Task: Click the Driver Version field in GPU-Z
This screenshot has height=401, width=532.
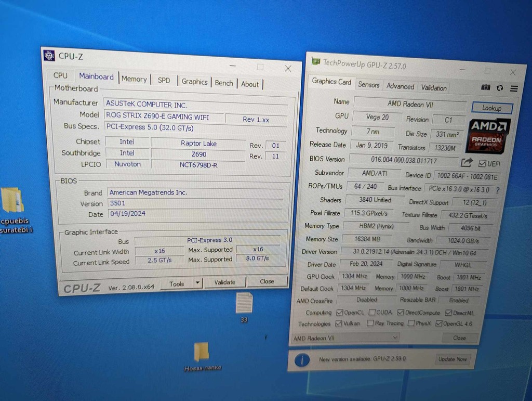Action: click(414, 252)
